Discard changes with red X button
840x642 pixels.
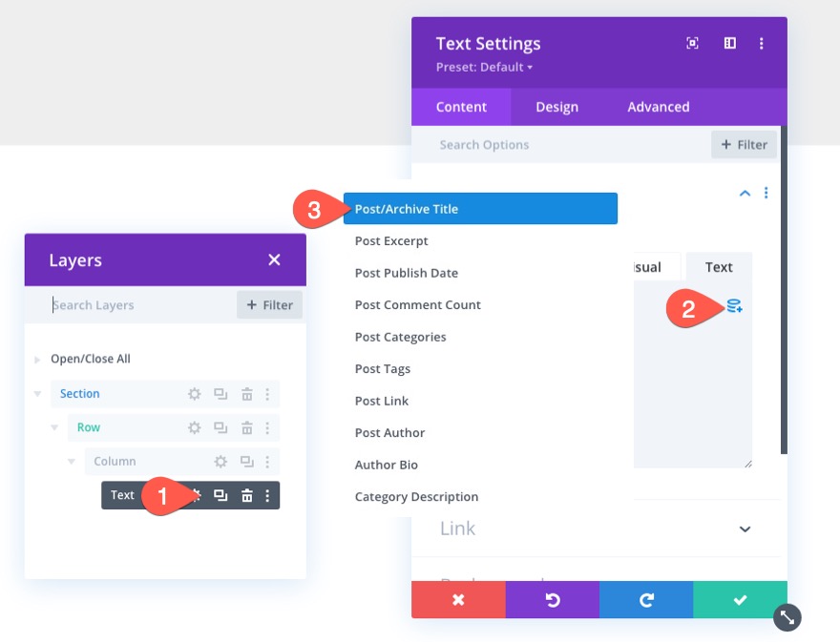[458, 600]
